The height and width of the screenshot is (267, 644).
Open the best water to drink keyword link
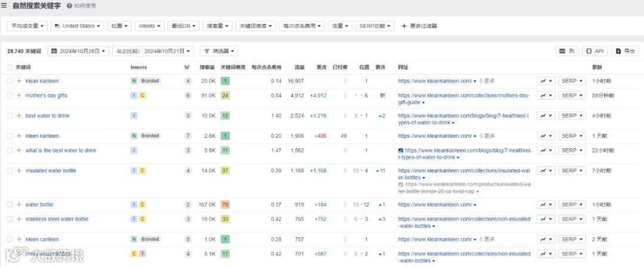pos(47,116)
